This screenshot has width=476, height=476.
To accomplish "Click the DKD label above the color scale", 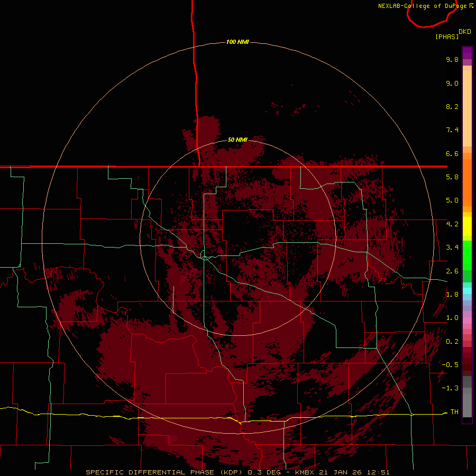I will pos(465,32).
